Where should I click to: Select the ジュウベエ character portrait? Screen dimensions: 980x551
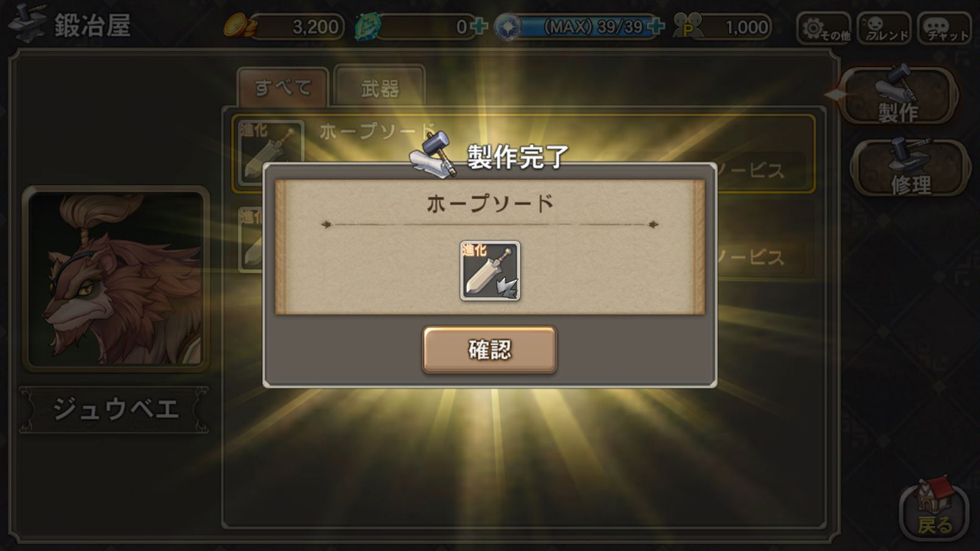pos(116,279)
